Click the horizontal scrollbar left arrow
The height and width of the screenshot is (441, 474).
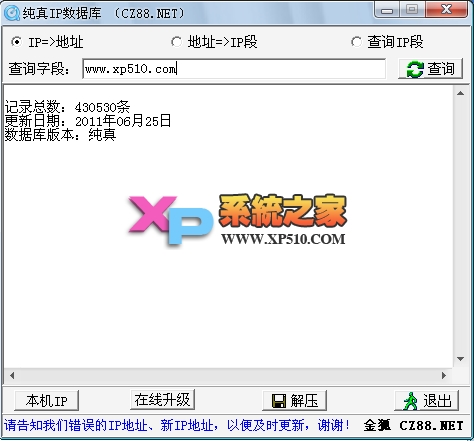pos(12,376)
